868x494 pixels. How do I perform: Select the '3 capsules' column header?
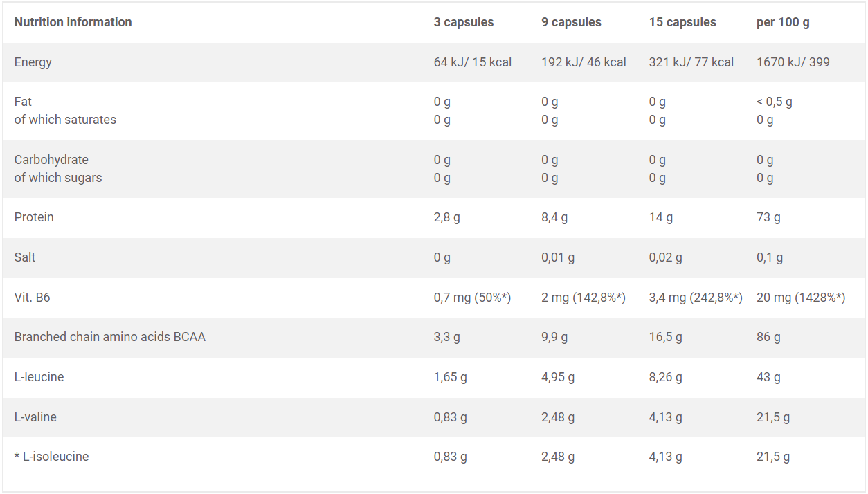coord(464,22)
